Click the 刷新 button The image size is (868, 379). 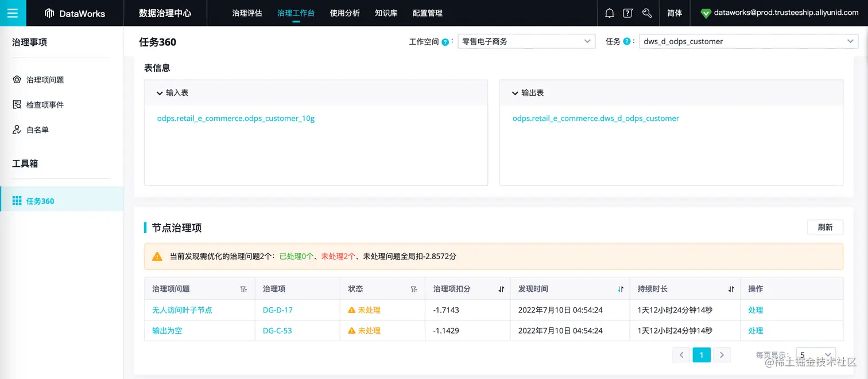pos(825,227)
